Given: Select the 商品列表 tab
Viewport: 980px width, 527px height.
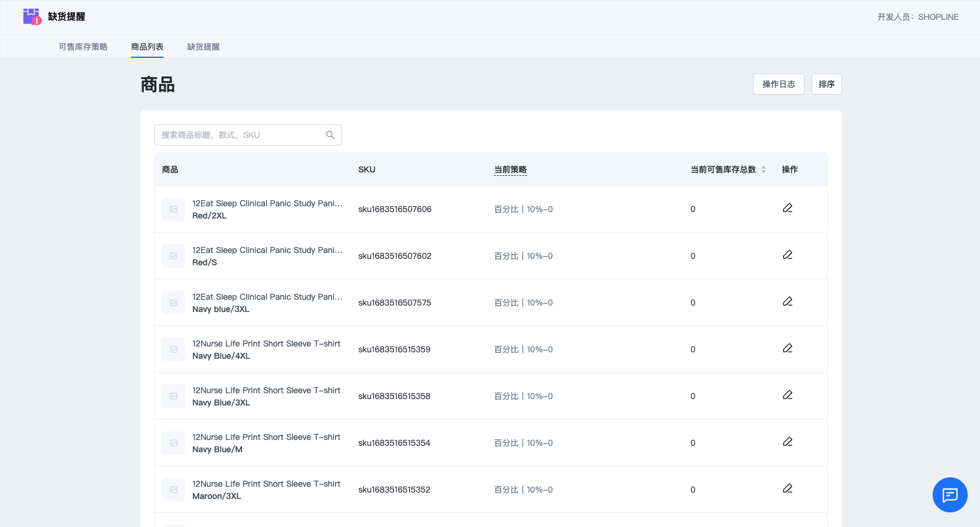Looking at the screenshot, I should click(147, 47).
